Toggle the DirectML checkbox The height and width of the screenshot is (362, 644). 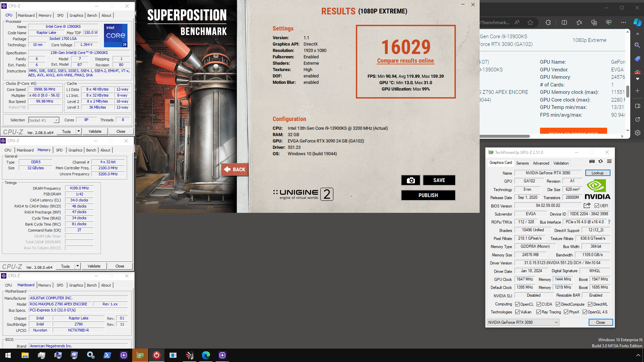click(x=590, y=304)
